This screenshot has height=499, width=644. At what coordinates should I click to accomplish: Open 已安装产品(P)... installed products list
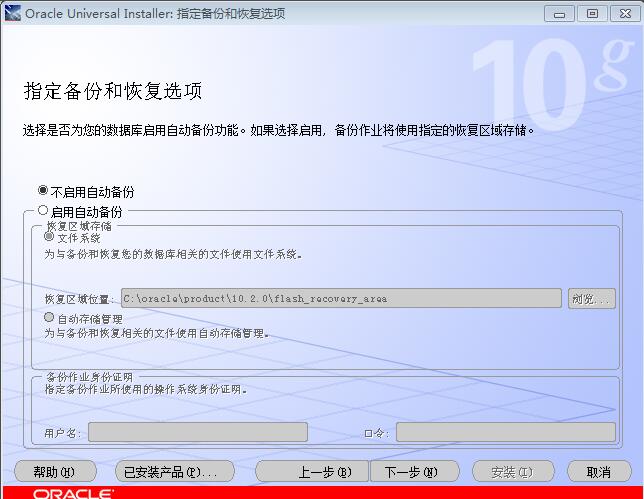pyautogui.click(x=175, y=471)
